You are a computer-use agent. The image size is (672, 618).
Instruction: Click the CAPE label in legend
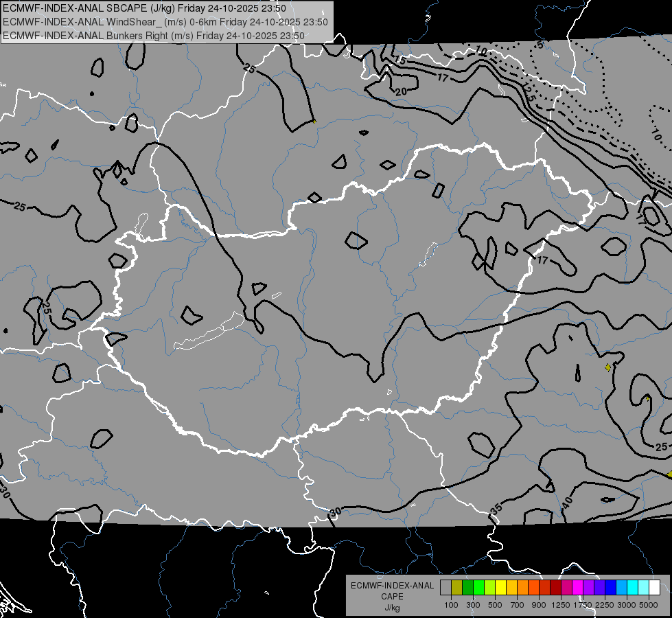(392, 597)
